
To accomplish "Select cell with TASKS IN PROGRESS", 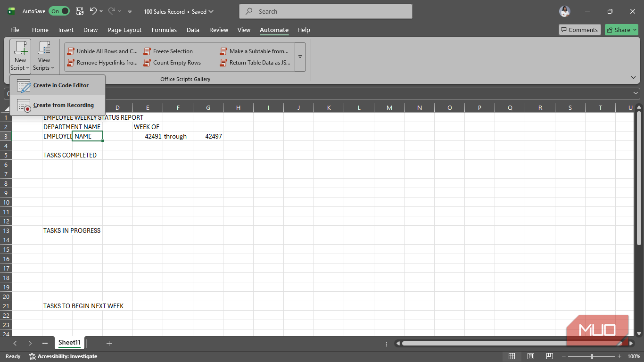I will pyautogui.click(x=57, y=230).
